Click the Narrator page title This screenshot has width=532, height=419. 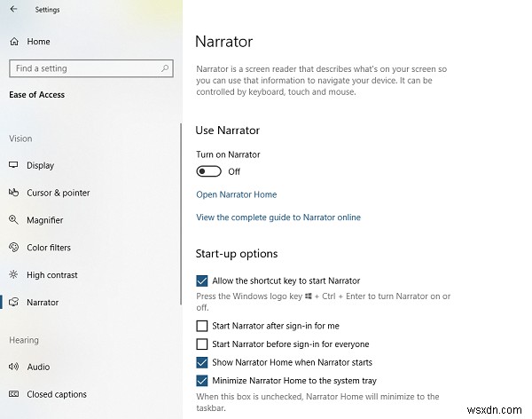click(x=224, y=42)
